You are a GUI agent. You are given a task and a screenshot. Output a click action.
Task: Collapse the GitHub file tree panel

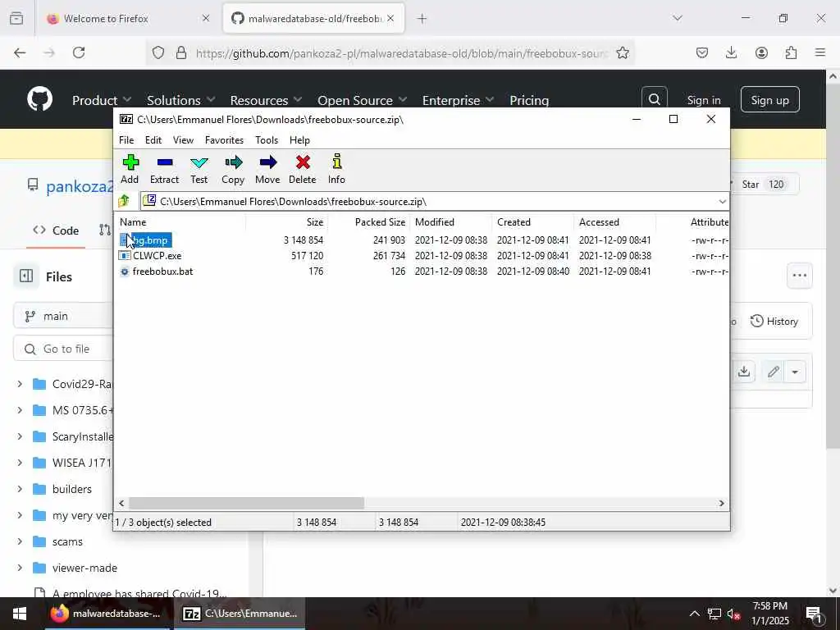coord(26,276)
